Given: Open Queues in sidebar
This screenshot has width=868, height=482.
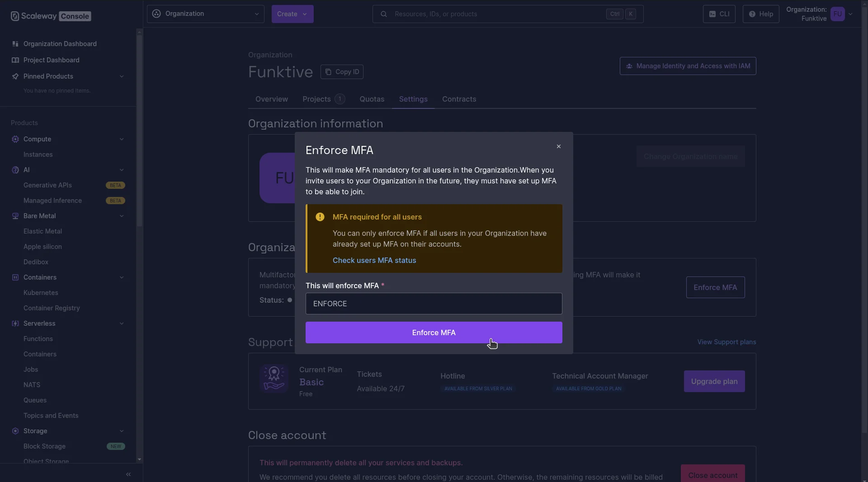Looking at the screenshot, I should (35, 400).
